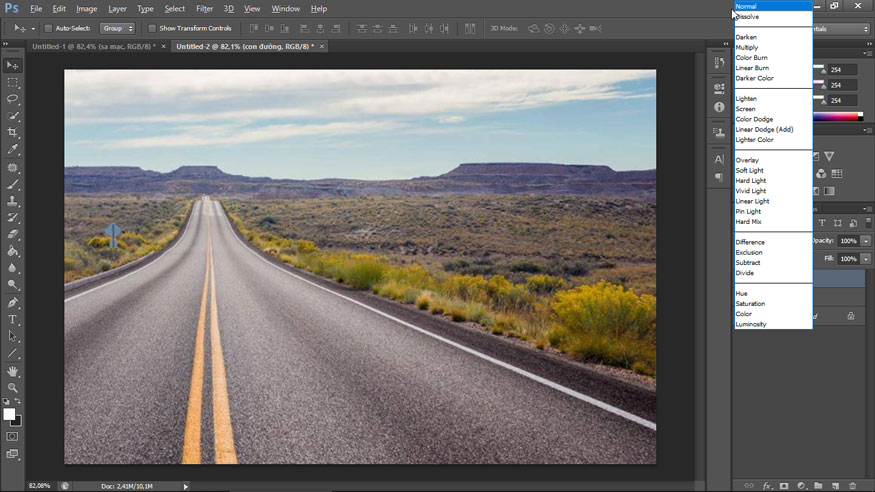The image size is (875, 492).
Task: Add a layer mask icon
Action: click(x=784, y=486)
